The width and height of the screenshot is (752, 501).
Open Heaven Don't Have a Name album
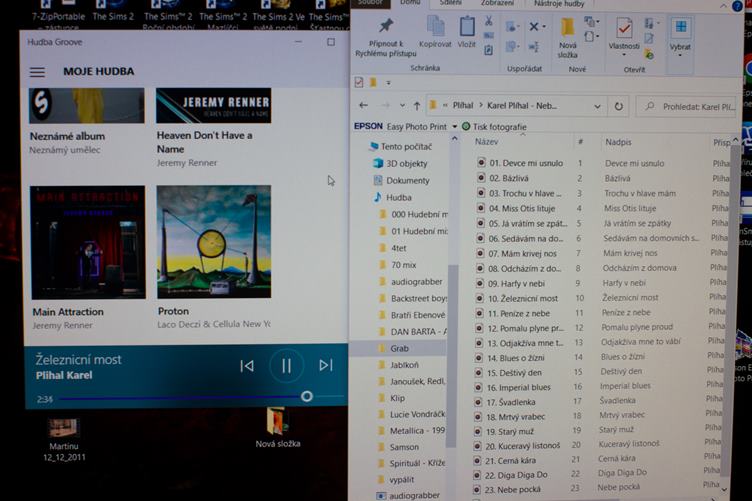click(x=213, y=105)
